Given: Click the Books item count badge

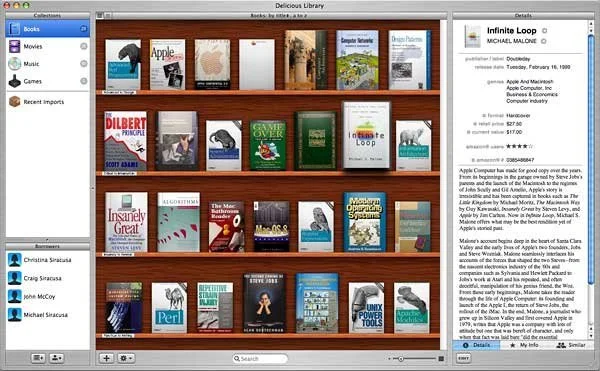Looking at the screenshot, I should [83, 29].
